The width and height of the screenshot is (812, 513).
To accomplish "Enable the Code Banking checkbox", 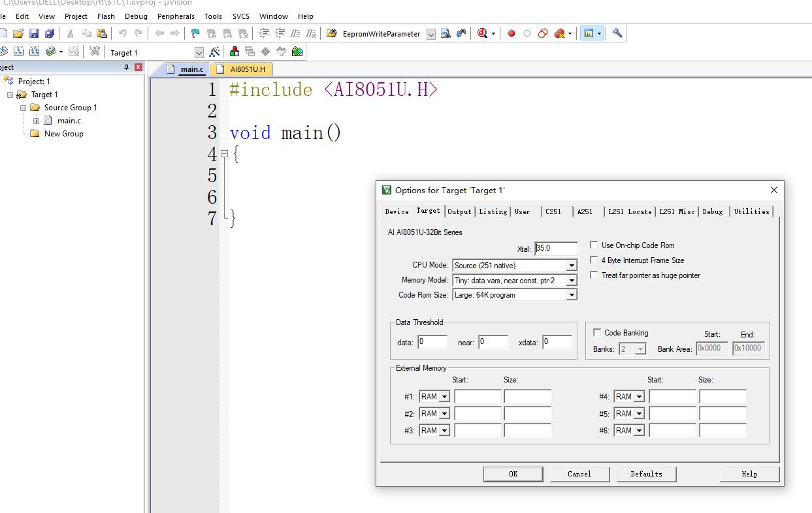I will coord(596,333).
